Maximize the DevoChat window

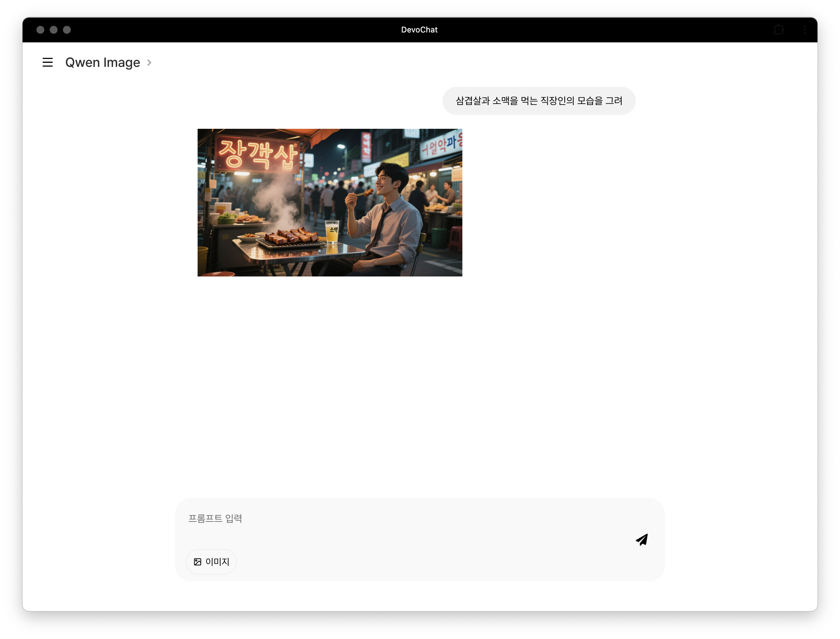click(67, 30)
